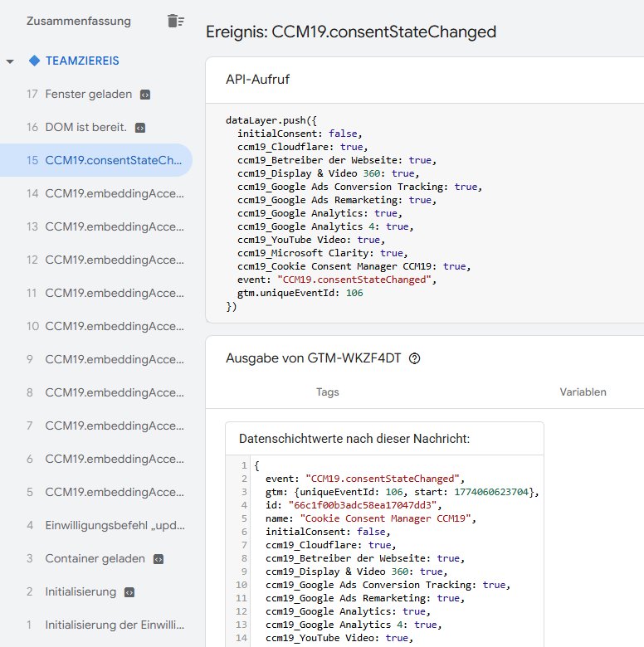Switch to the Variablen tab

coord(583,392)
